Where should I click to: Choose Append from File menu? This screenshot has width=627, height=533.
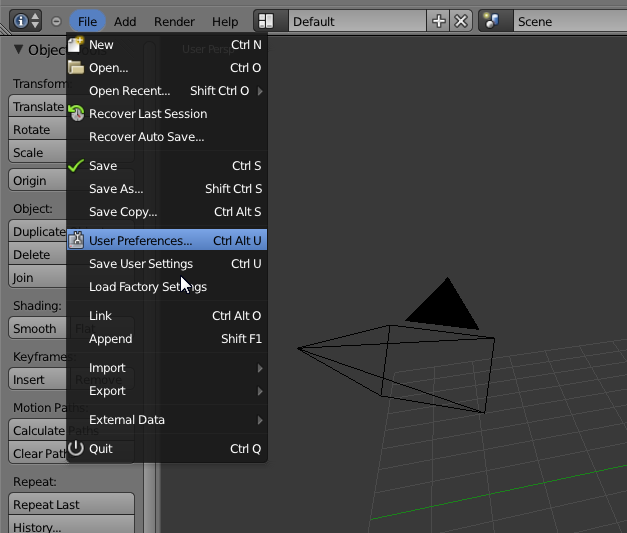click(167, 339)
